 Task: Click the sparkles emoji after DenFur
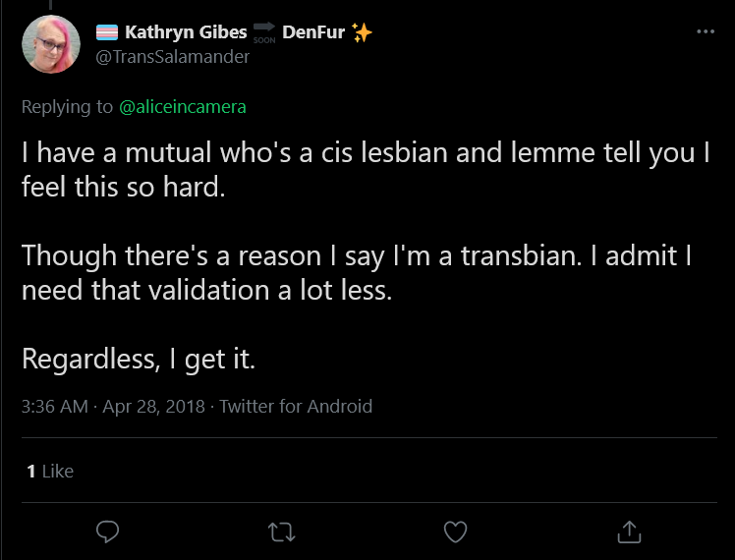tap(362, 32)
